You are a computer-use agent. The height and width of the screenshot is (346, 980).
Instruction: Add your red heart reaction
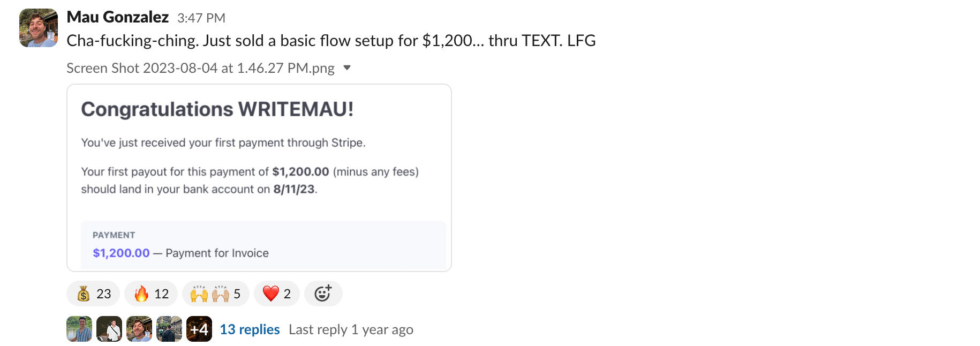(x=276, y=294)
